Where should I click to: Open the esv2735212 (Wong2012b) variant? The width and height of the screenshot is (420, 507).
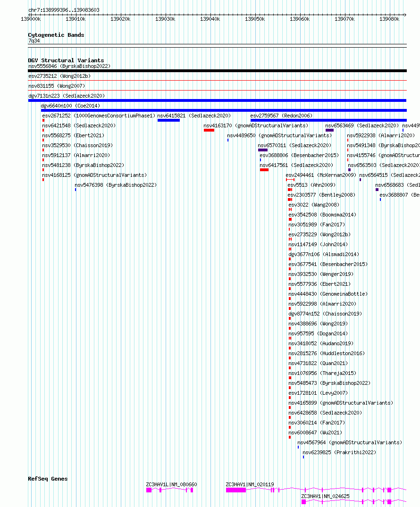tap(59, 76)
